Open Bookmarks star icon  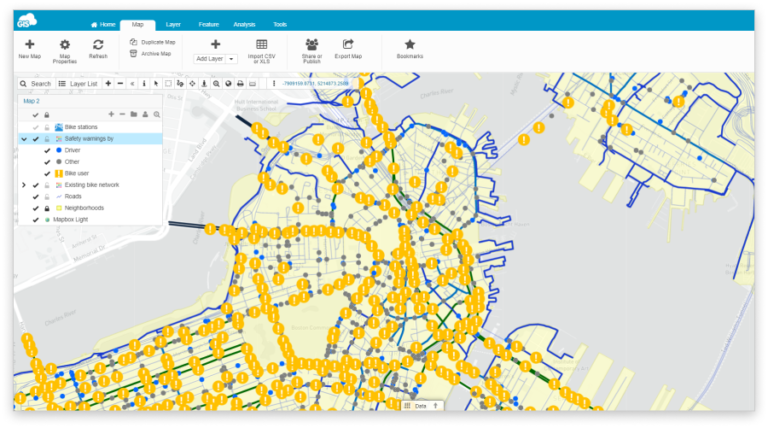coord(410,45)
